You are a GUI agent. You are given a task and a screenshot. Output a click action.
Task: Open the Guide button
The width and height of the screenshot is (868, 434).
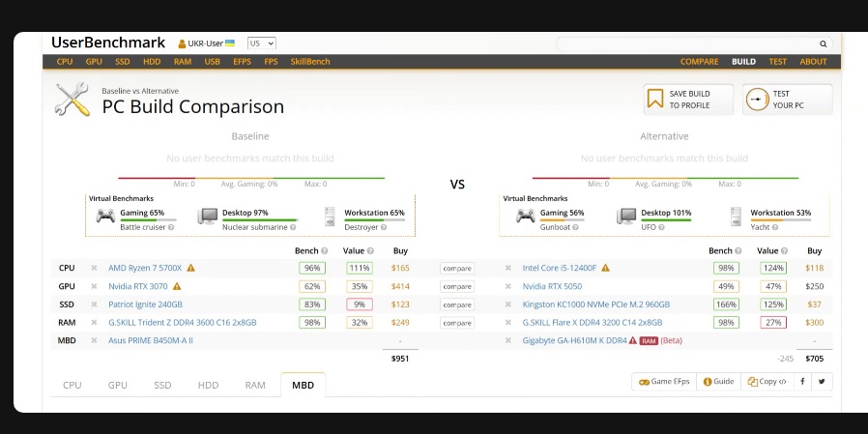tap(718, 382)
